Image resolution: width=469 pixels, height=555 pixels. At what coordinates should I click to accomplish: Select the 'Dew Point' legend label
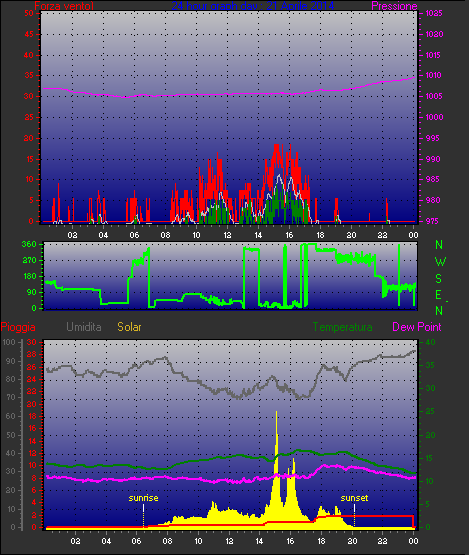[x=417, y=327]
